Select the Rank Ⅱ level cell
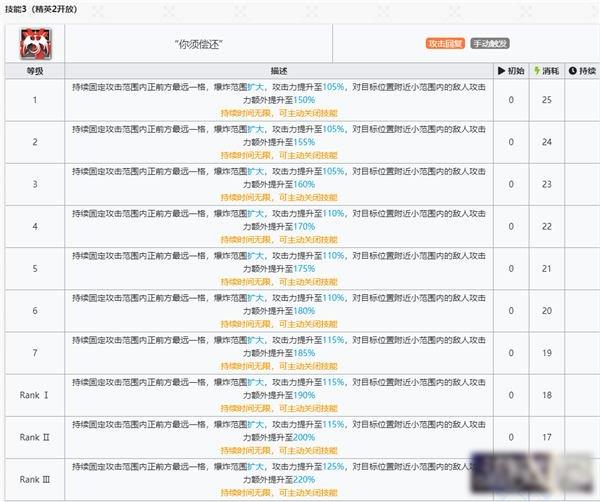Image resolution: width=600 pixels, height=502 pixels. (35, 437)
